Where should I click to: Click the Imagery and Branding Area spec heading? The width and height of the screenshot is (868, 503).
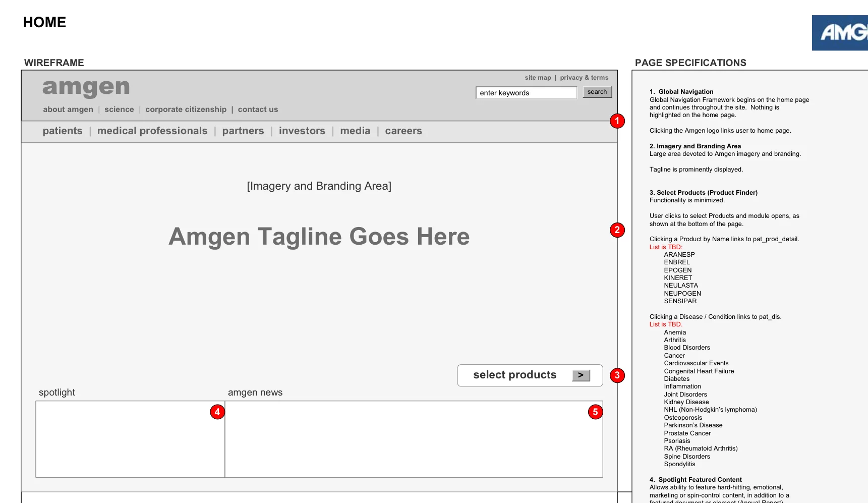696,146
